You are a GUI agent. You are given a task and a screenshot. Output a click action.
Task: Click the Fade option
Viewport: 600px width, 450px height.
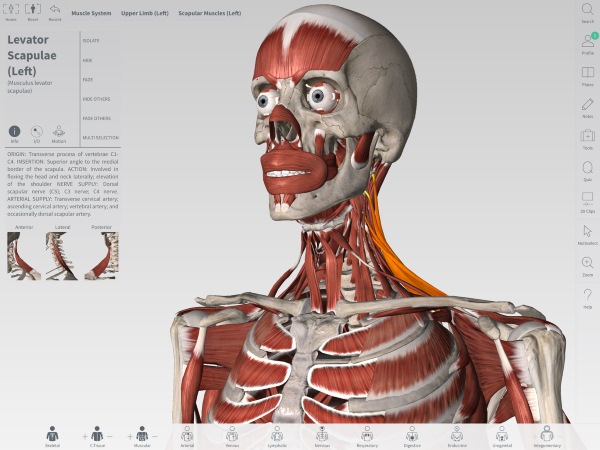tap(88, 80)
